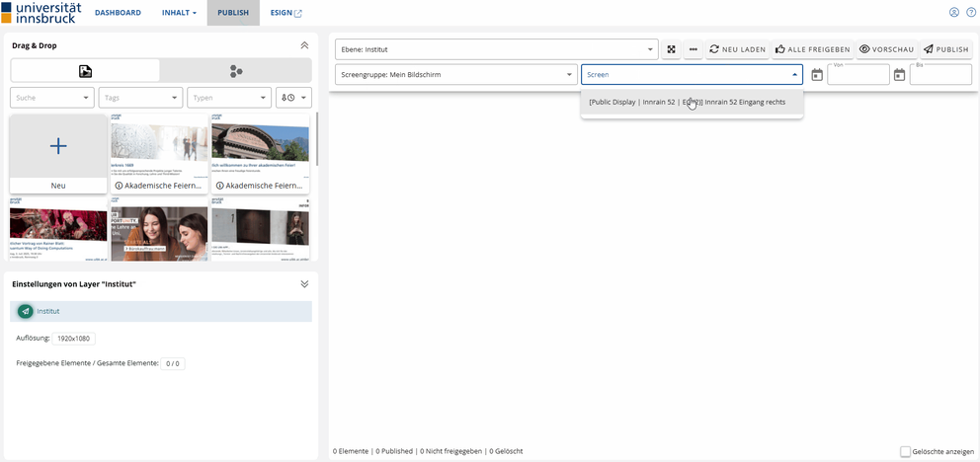The width and height of the screenshot is (980, 462).
Task: Open the Ebene: Institut dropdown
Action: (x=496, y=49)
